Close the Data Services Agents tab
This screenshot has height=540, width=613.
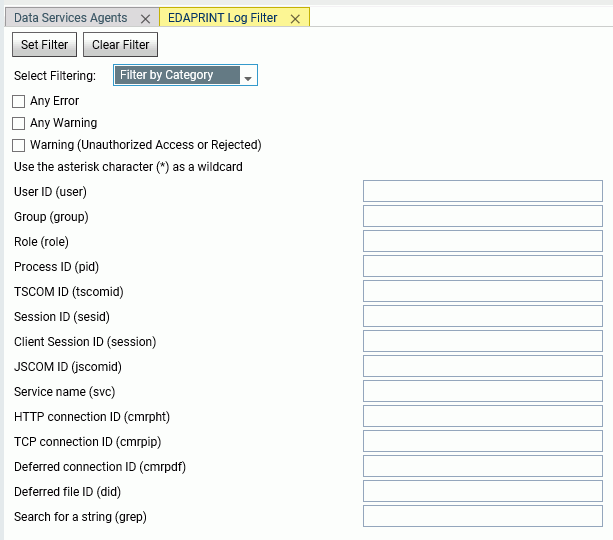tap(145, 19)
